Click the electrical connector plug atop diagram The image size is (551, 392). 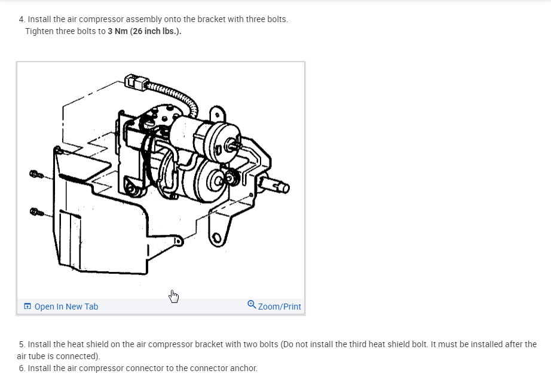136,82
